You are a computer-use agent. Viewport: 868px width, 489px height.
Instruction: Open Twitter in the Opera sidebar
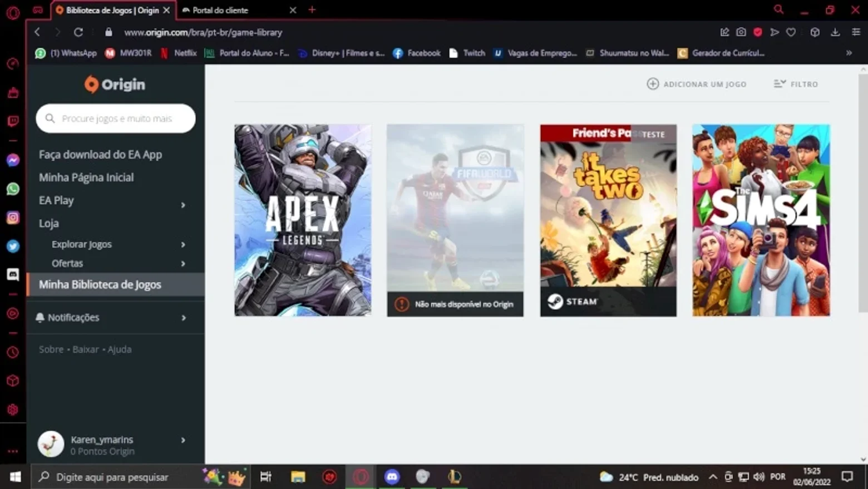(13, 246)
